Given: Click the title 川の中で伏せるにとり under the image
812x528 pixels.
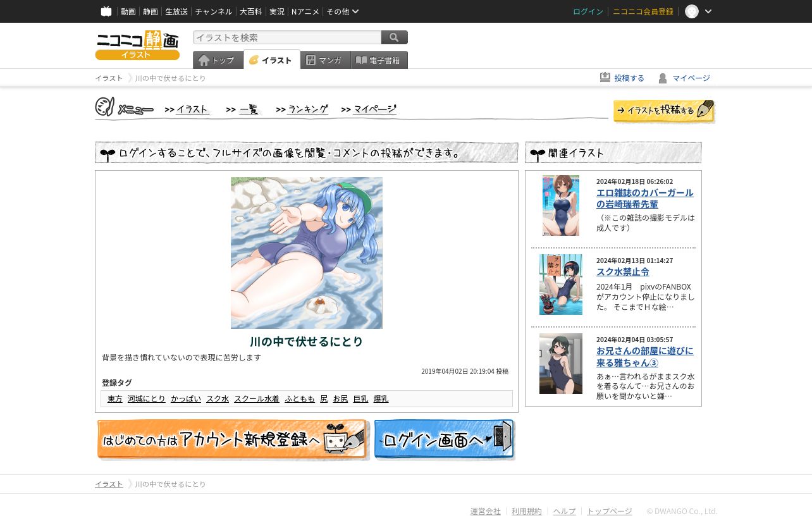Looking at the screenshot, I should (x=307, y=341).
